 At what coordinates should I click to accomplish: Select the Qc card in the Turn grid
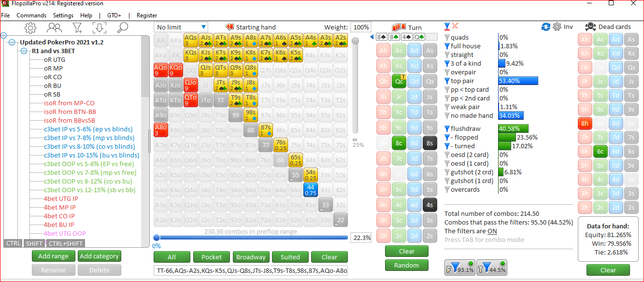point(399,81)
